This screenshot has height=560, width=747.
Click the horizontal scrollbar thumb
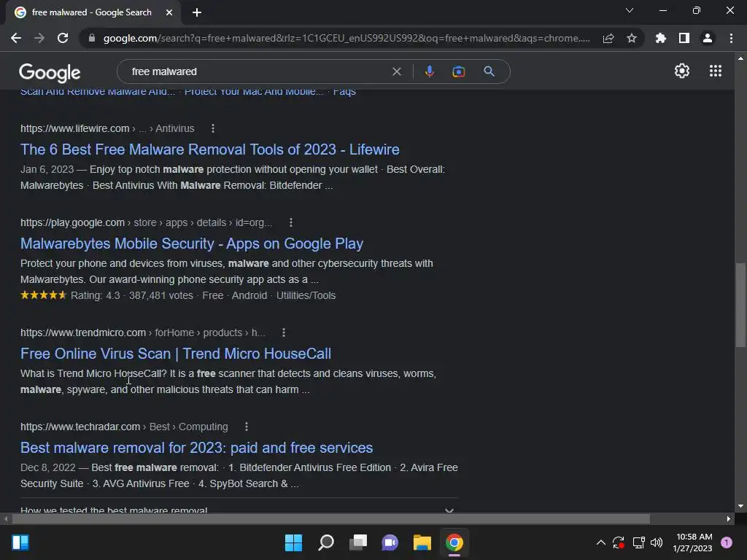click(x=330, y=518)
